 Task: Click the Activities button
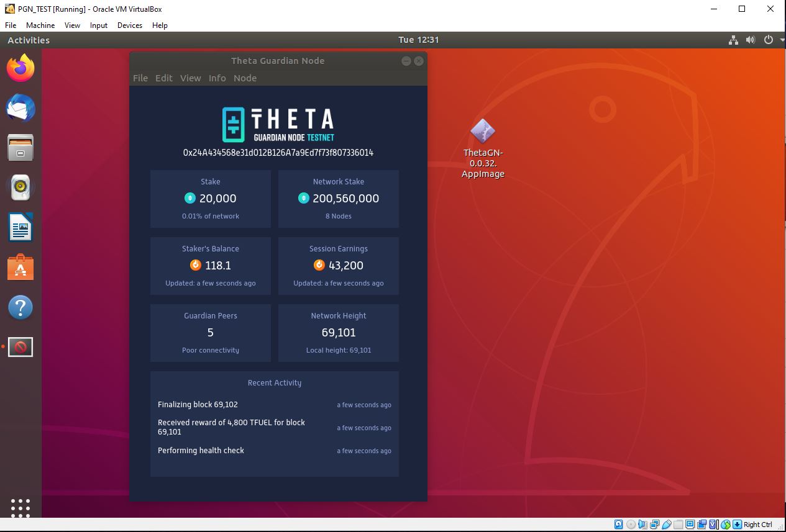coord(29,40)
